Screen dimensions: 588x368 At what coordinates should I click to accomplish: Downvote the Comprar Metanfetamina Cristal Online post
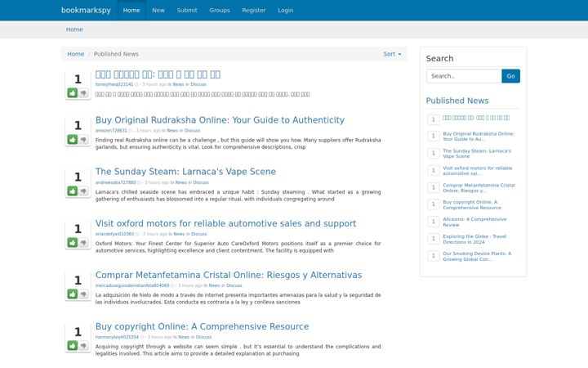pyautogui.click(x=83, y=294)
